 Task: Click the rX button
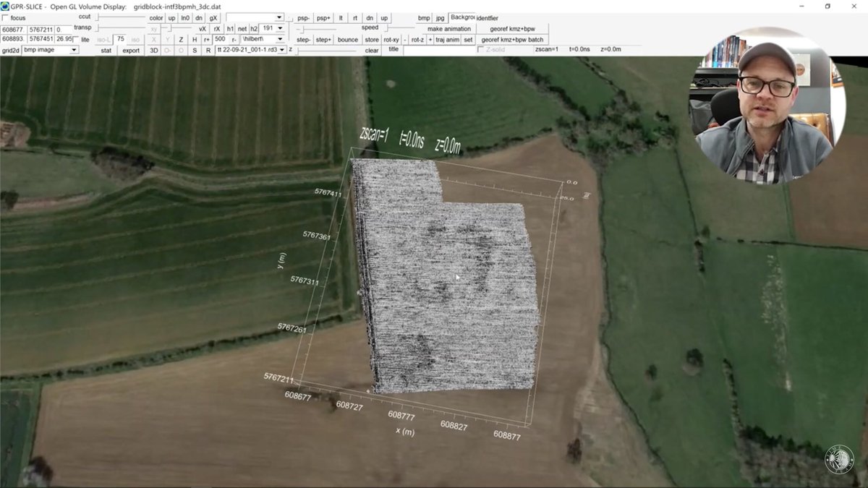[217, 28]
